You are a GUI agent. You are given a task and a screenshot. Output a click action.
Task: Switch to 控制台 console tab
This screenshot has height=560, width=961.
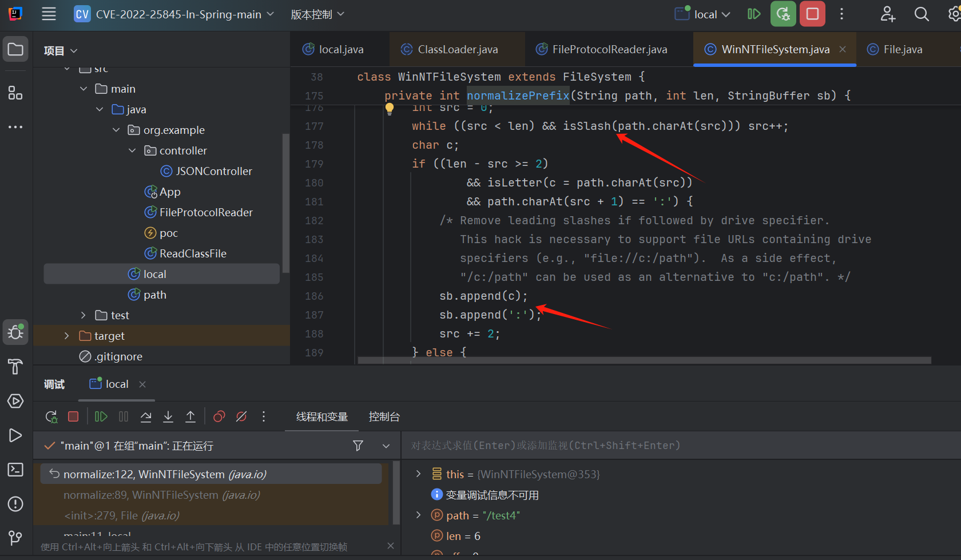point(384,416)
